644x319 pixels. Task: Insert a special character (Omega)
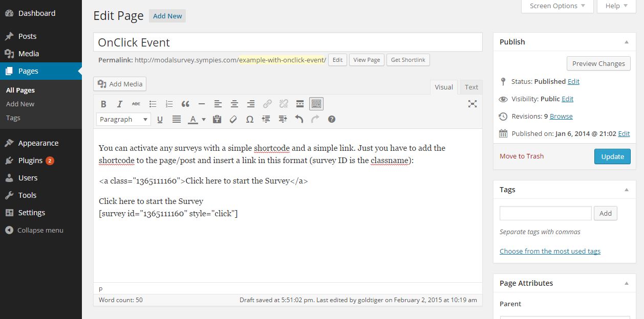[x=250, y=119]
